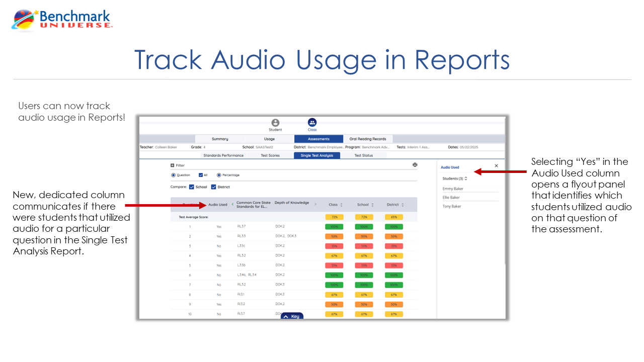This screenshot has width=644, height=362.
Task: Click Yes in Audio Used for question 4
Action: click(219, 256)
